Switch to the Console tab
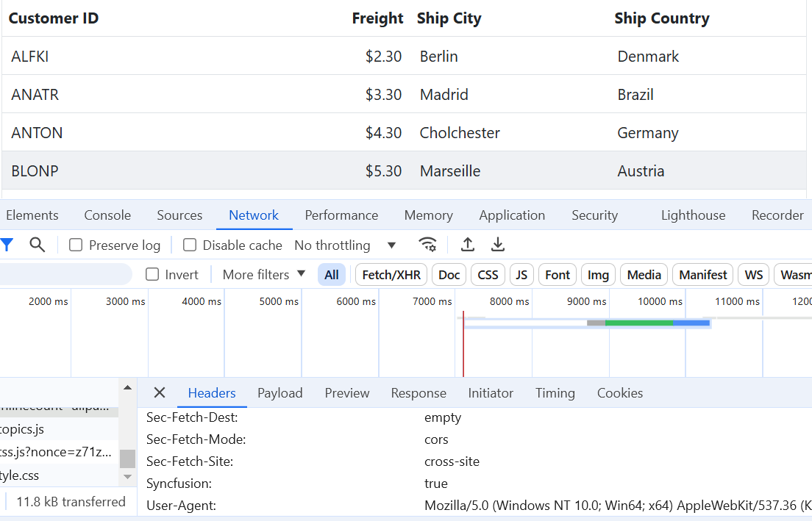Screen dimensions: 812x521 pos(107,215)
